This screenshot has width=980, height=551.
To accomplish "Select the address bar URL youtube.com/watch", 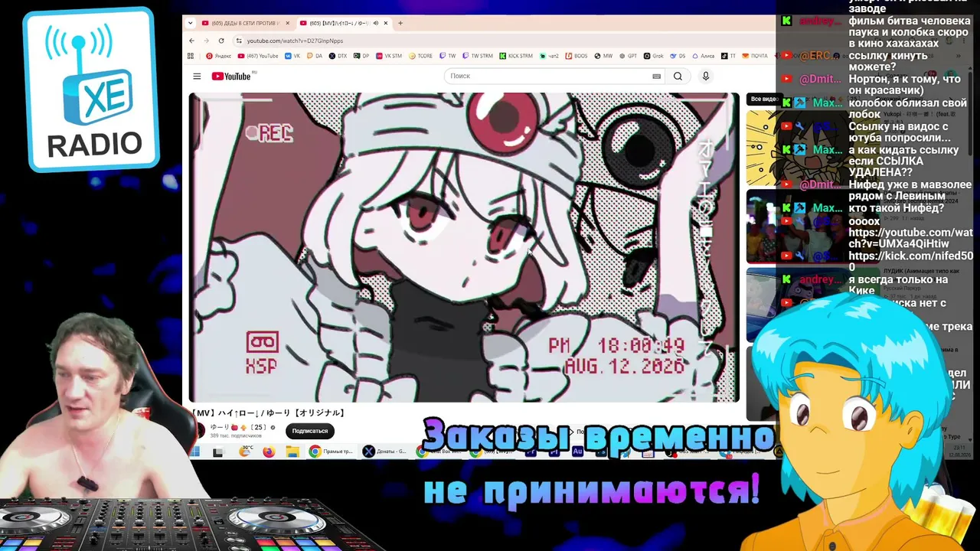I will pos(295,41).
